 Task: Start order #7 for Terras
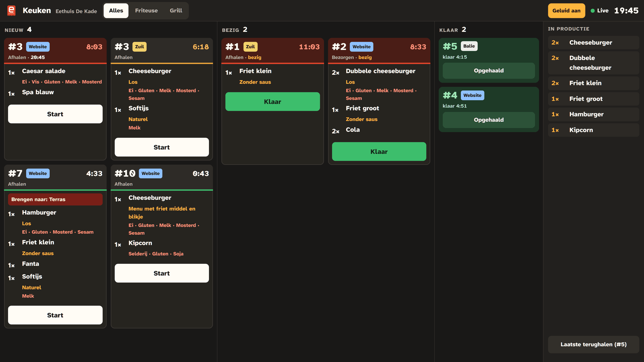(x=55, y=315)
